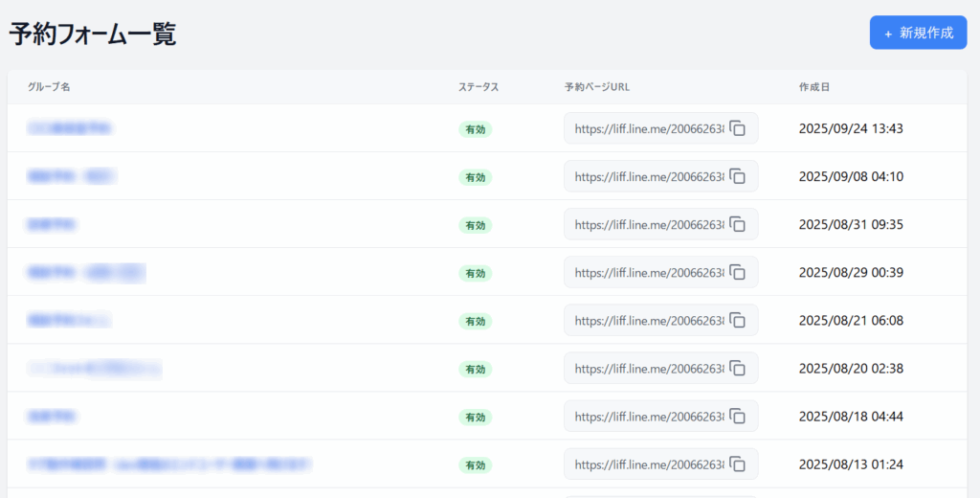The image size is (980, 498).
Task: Open group name link dated 2025/09/24 13:43
Action: coord(69,128)
